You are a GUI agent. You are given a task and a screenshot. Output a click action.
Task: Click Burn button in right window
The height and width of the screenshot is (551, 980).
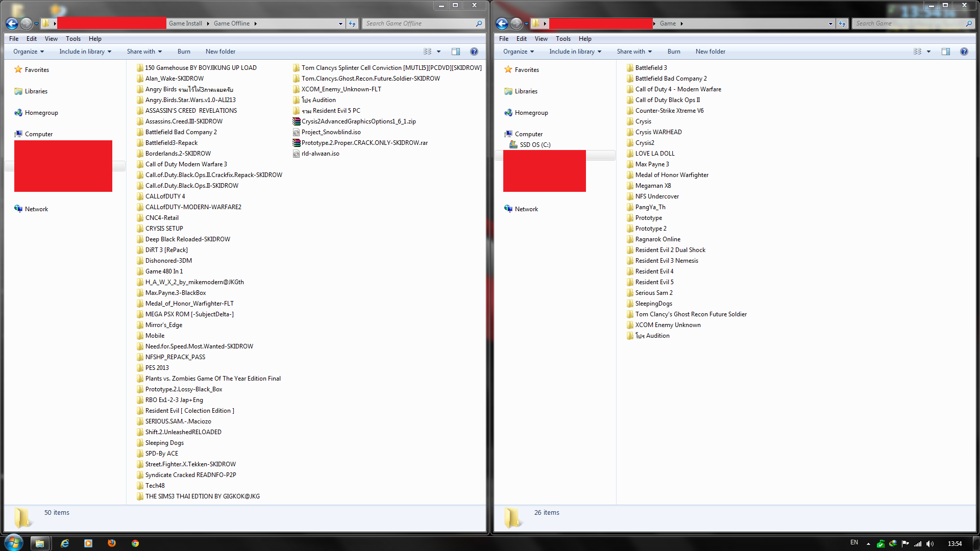click(674, 52)
